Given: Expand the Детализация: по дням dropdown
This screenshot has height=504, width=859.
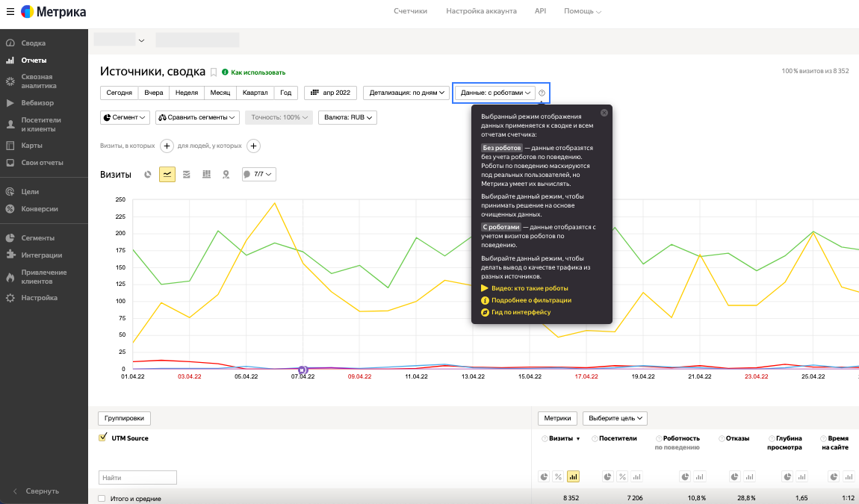Looking at the screenshot, I should click(x=407, y=93).
